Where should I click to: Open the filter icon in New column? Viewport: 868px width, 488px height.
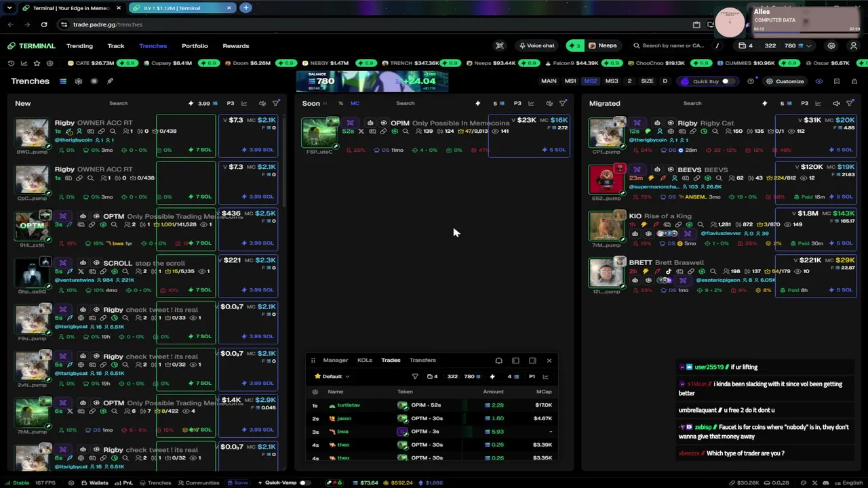[276, 103]
